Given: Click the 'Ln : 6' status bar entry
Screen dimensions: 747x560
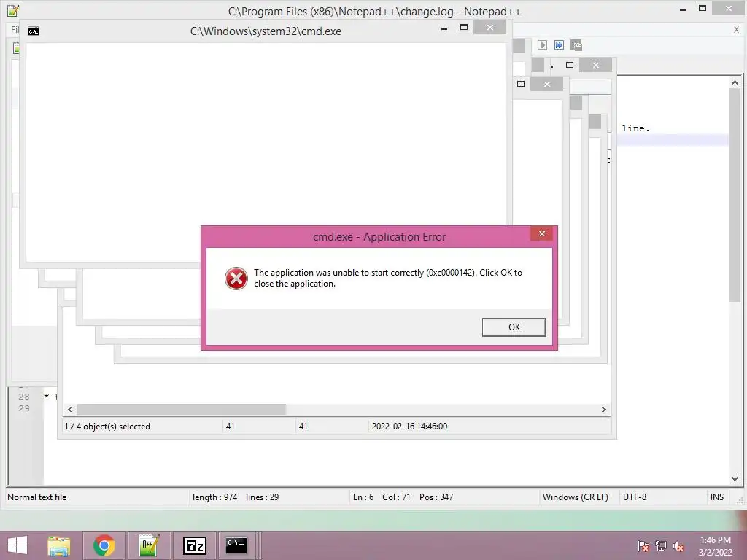Looking at the screenshot, I should tap(363, 497).
